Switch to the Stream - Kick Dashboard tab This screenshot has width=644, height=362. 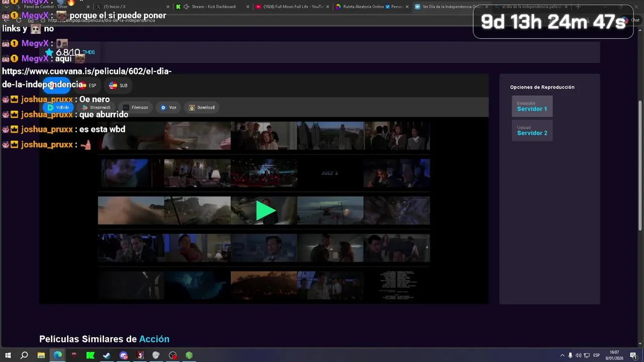[213, 7]
